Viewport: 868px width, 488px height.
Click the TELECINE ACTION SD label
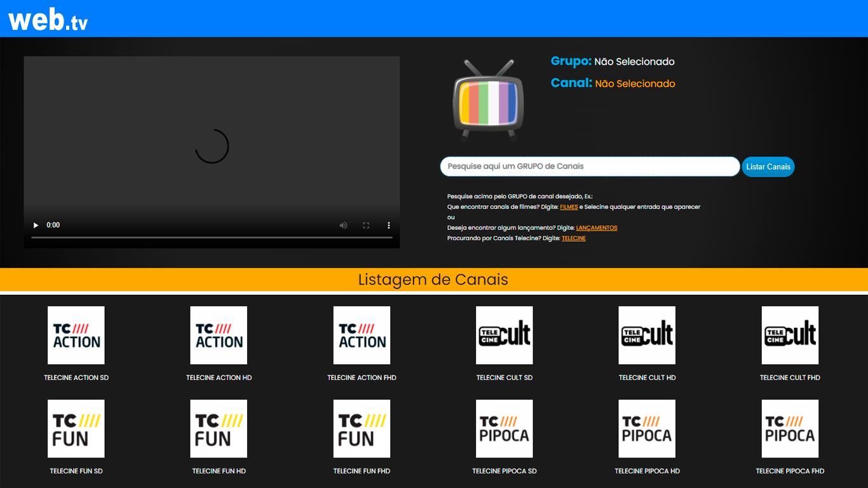76,377
